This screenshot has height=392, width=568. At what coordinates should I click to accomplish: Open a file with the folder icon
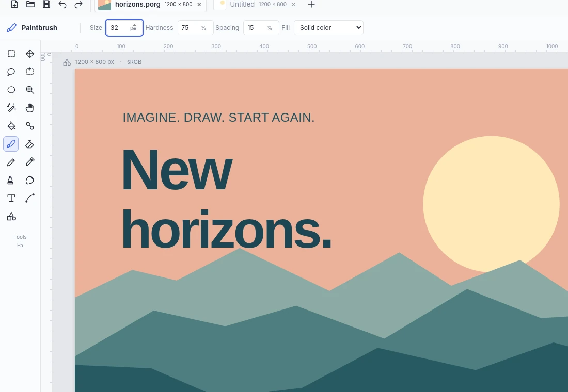pos(30,4)
